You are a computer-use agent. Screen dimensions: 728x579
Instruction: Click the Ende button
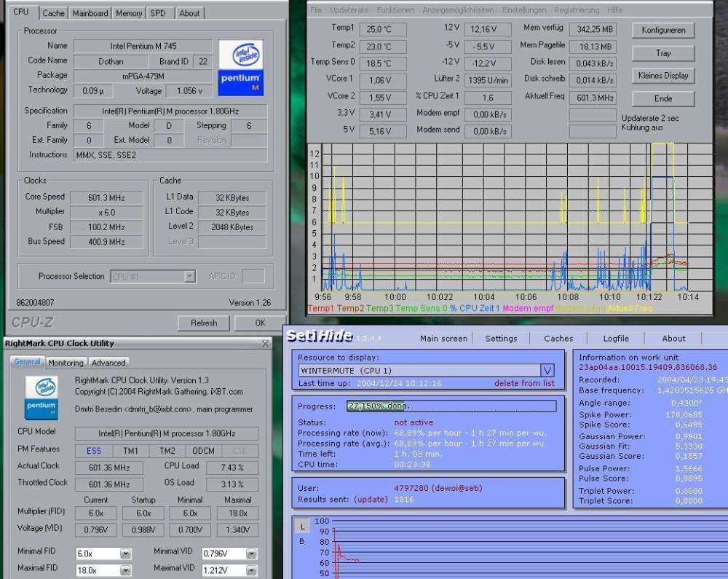[x=663, y=98]
